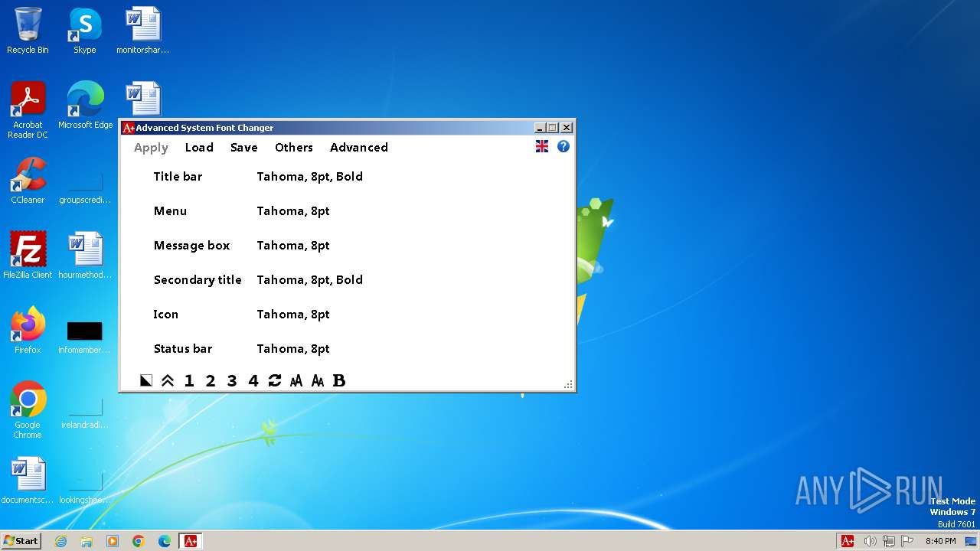Click the black-white contrast square icon

pyautogui.click(x=146, y=380)
